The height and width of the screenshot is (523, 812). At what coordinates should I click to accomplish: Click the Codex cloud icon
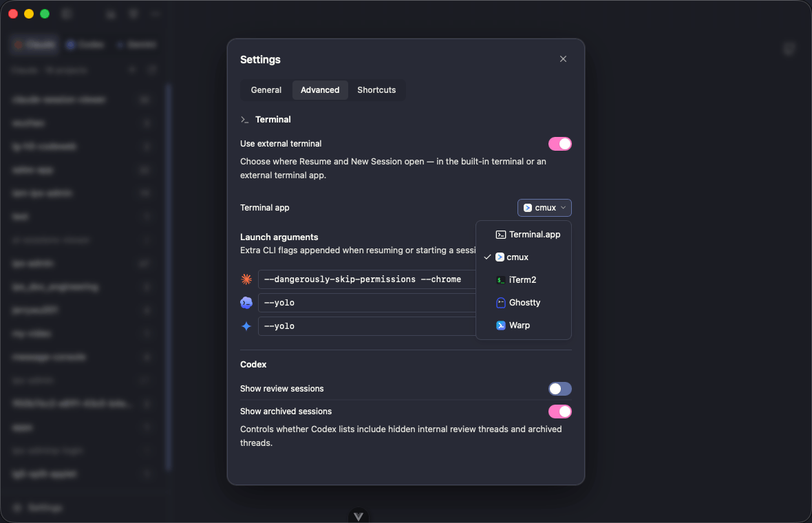point(246,303)
